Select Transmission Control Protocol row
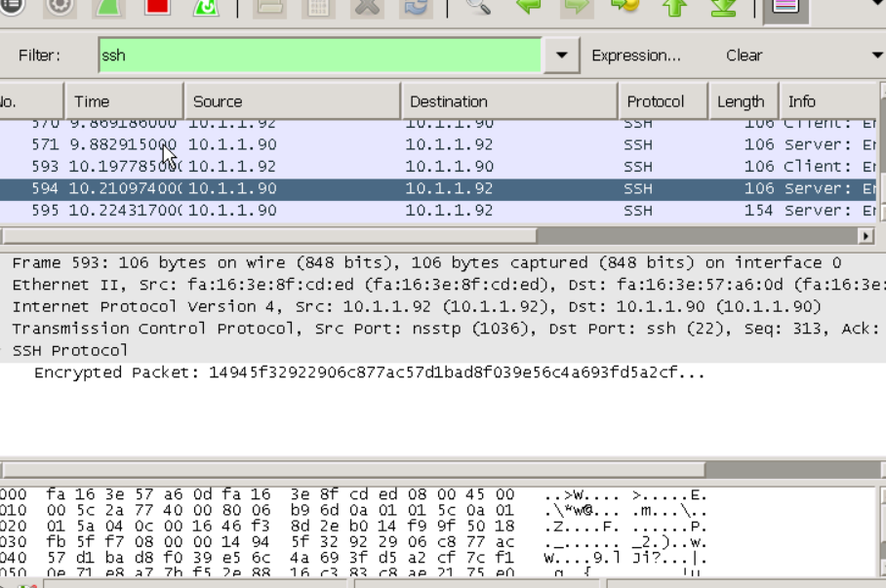The width and height of the screenshot is (886, 588). coord(443,329)
